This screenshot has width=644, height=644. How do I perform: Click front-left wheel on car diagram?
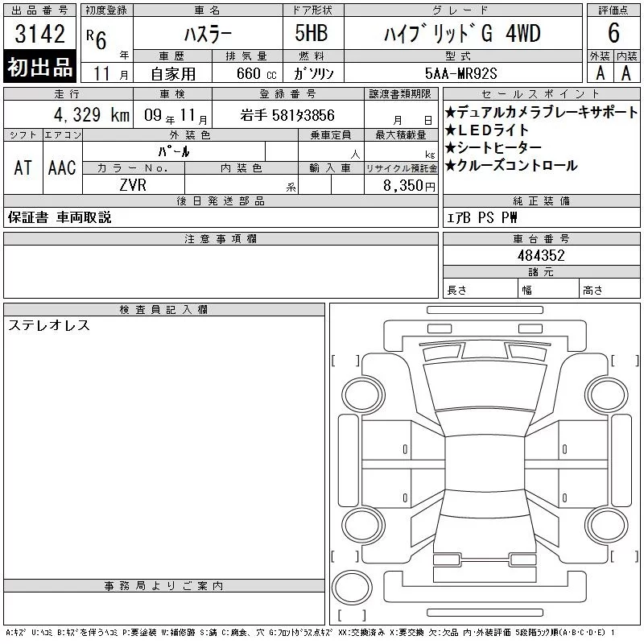pyautogui.click(x=363, y=395)
